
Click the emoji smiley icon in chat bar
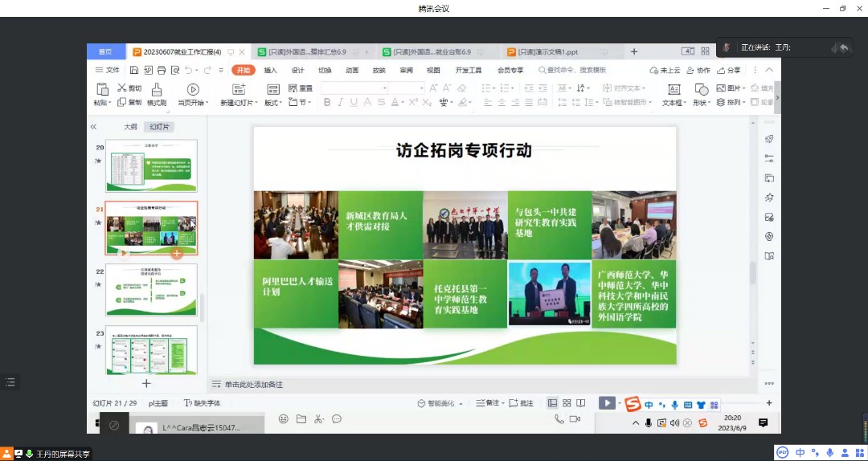pos(284,419)
